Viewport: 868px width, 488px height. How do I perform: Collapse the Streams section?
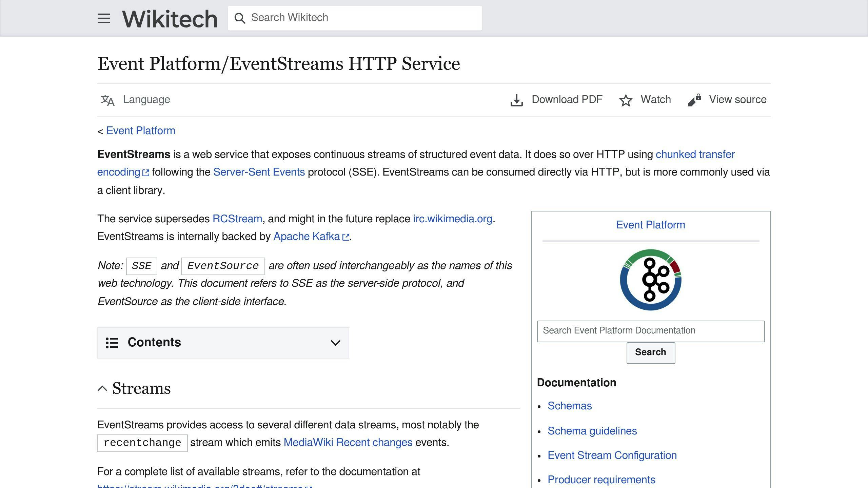pyautogui.click(x=102, y=388)
